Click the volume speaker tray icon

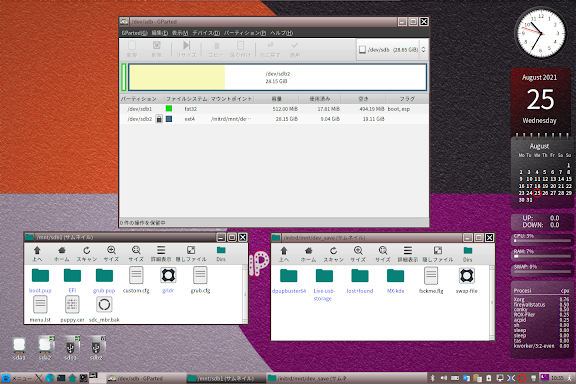pos(444,378)
